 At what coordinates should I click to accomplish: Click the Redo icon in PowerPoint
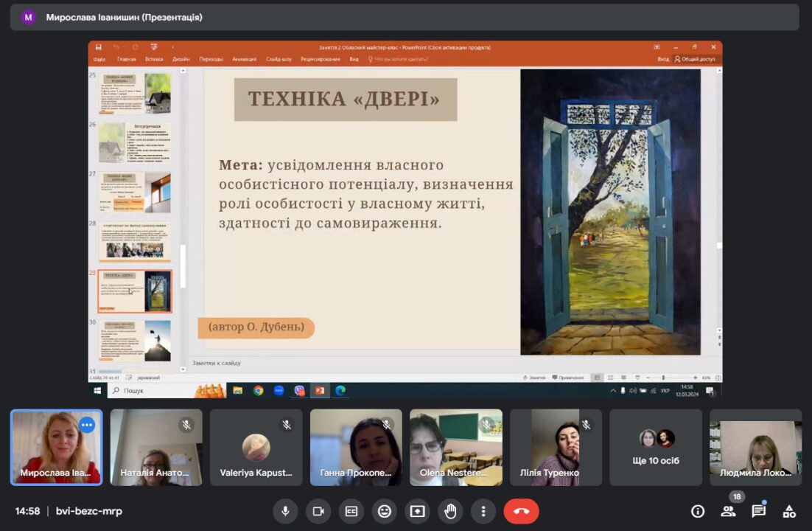pyautogui.click(x=135, y=47)
